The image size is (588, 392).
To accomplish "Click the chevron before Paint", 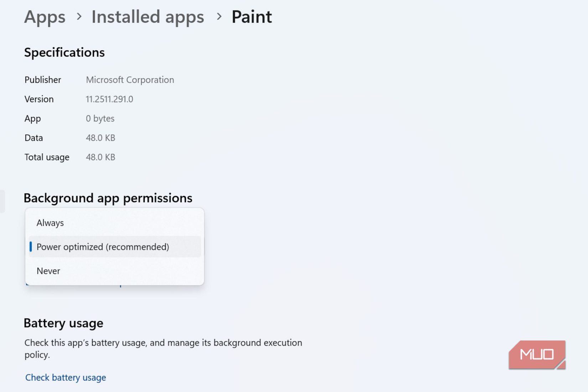I will point(219,17).
